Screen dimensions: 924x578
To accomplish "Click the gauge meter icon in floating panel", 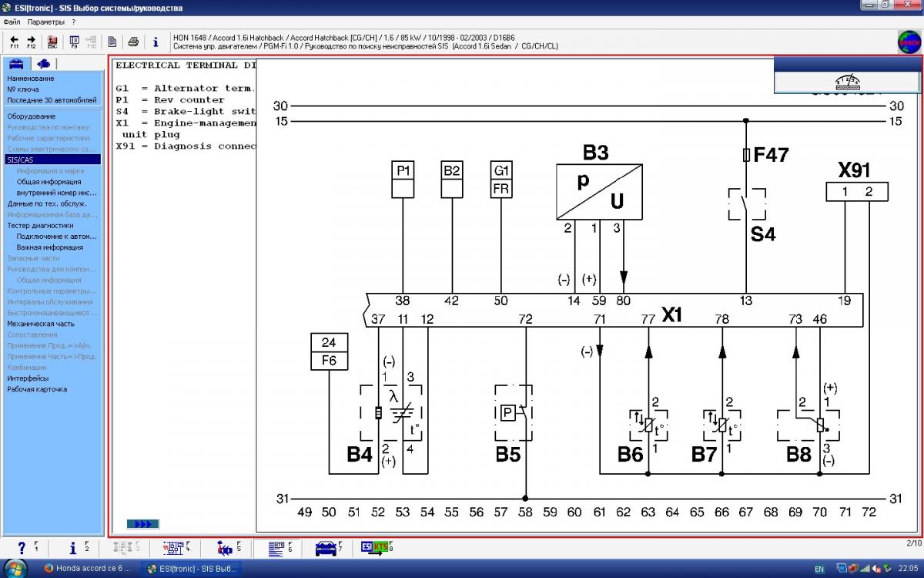I will point(847,83).
